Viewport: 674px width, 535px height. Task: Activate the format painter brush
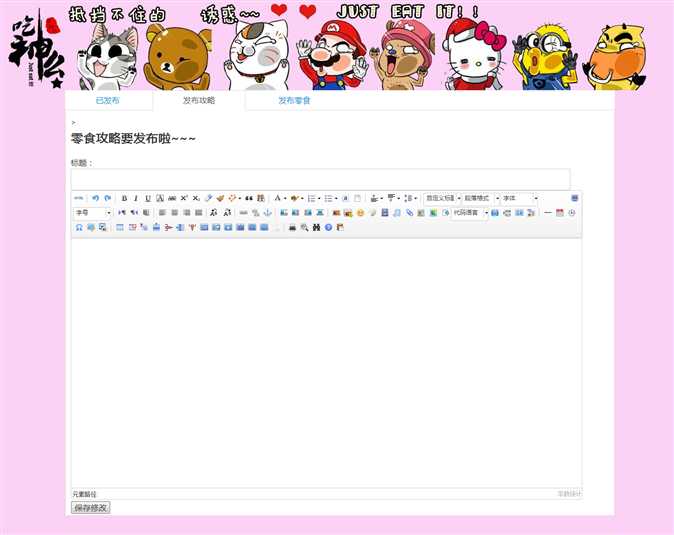point(220,198)
